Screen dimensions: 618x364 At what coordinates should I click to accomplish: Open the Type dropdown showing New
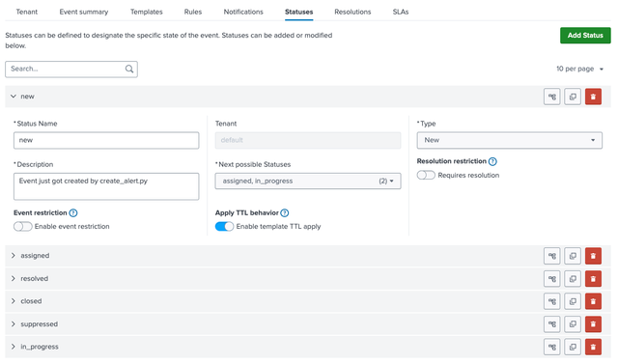point(510,140)
